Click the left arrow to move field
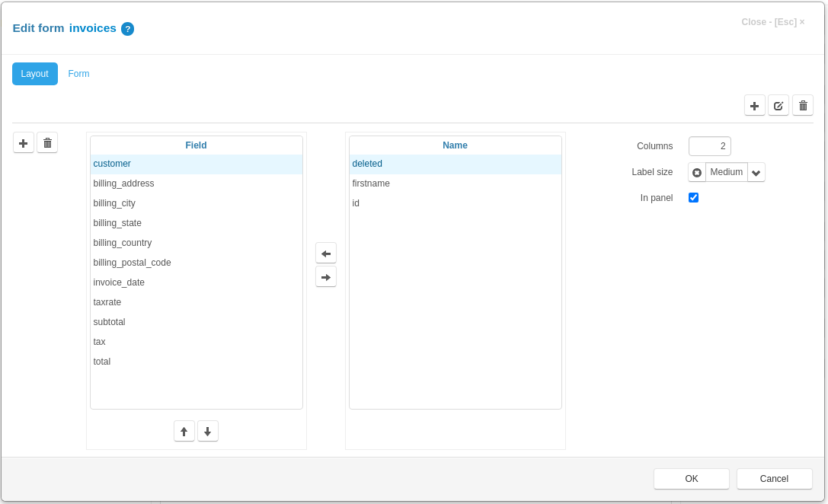This screenshot has height=504, width=828. (326, 254)
